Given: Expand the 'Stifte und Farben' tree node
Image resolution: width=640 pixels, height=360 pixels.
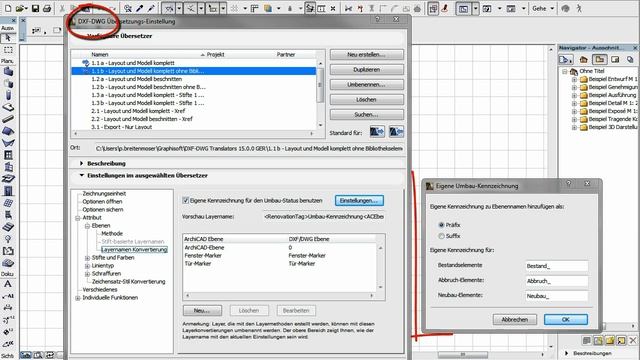Looking at the screenshot, I should click(x=87, y=258).
